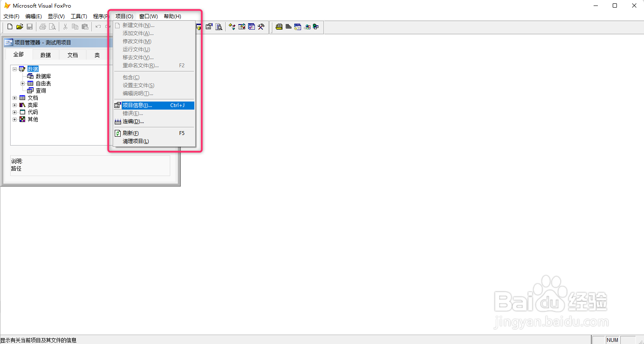Expand the 类库 tree node
The width and height of the screenshot is (644, 344).
[x=14, y=105]
